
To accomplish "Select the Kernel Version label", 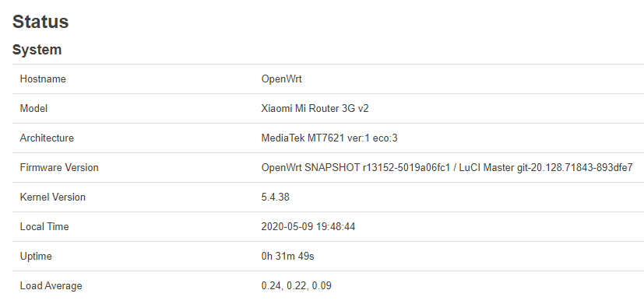I will click(53, 197).
